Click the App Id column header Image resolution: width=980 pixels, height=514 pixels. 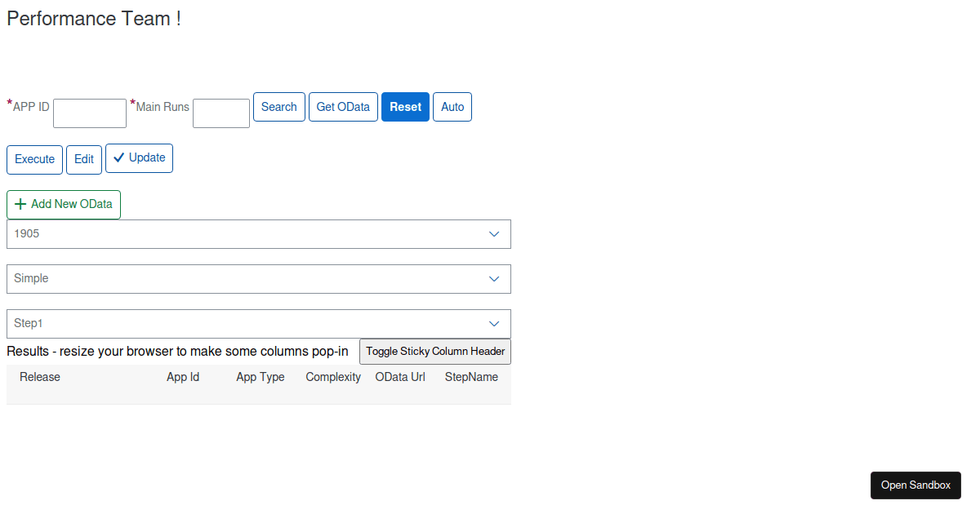pos(183,377)
